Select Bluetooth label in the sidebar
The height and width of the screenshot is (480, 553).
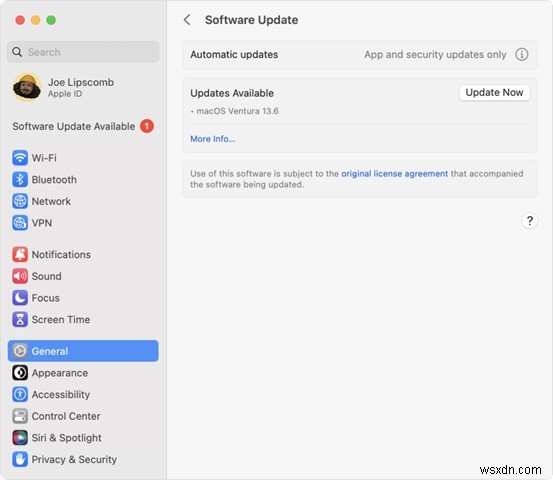click(x=54, y=180)
